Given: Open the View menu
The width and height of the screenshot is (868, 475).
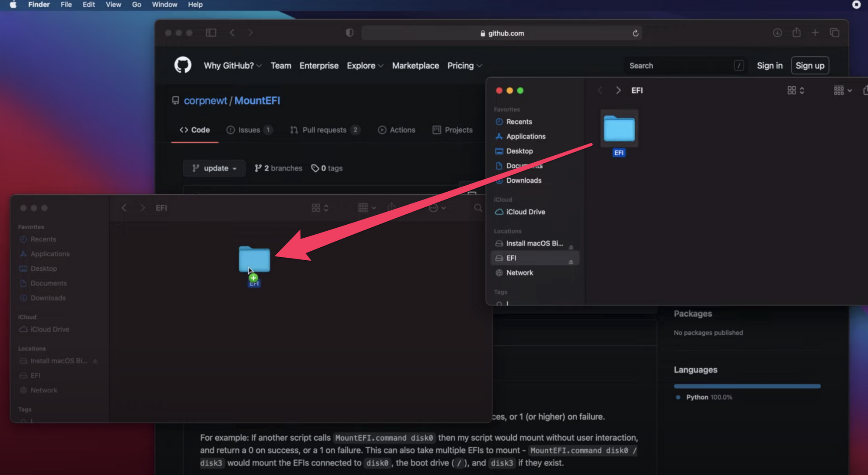Looking at the screenshot, I should 113,5.
